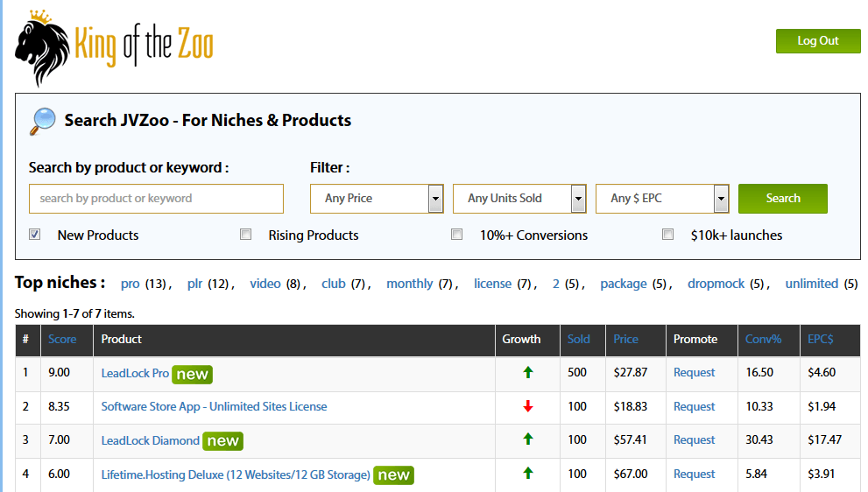Select the plr niche link
The width and height of the screenshot is (868, 492).
click(194, 284)
